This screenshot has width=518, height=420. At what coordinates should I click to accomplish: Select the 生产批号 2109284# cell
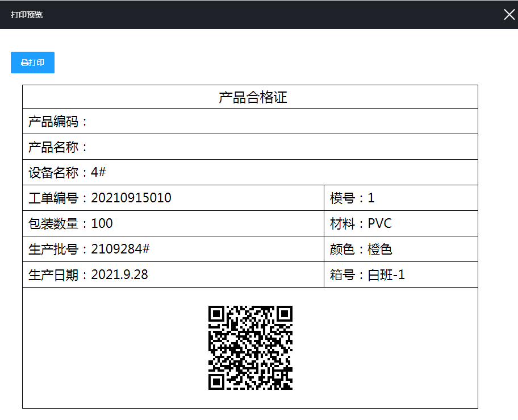tap(173, 249)
